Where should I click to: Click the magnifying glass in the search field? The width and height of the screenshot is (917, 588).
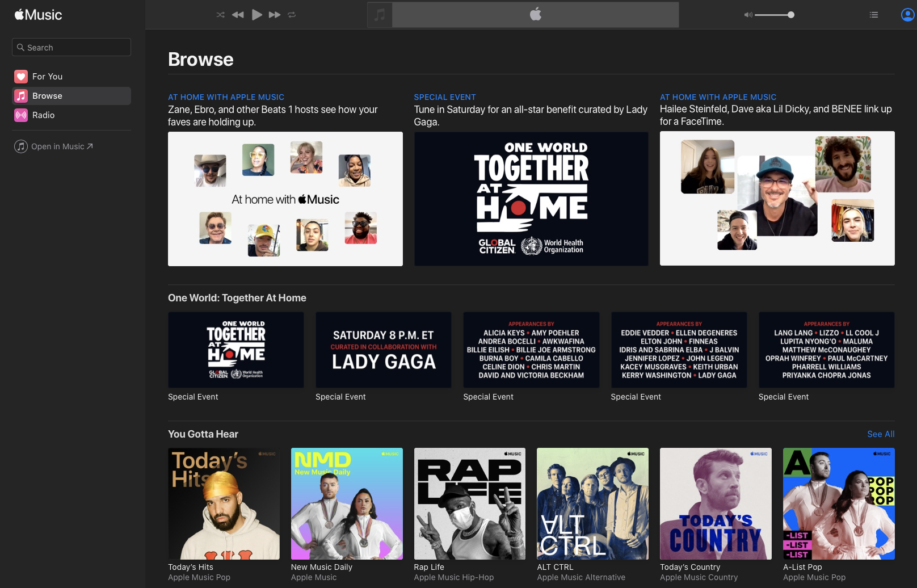pos(21,47)
